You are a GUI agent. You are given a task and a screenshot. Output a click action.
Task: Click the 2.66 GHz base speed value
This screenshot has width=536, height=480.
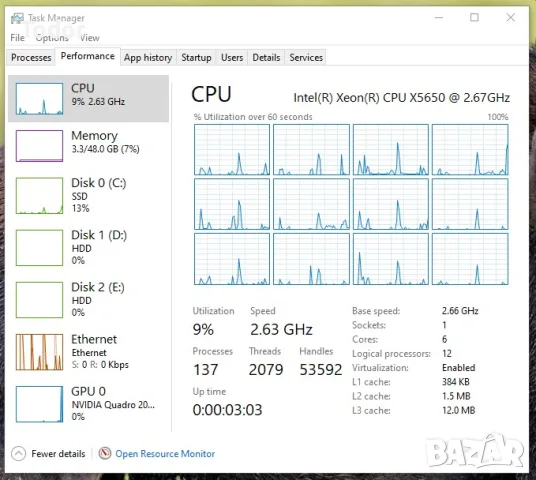460,311
